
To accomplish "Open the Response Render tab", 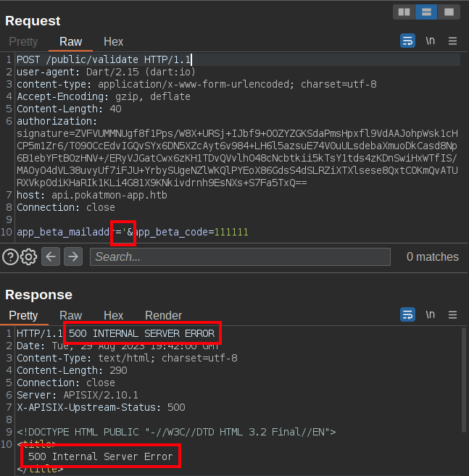I will pos(163,316).
